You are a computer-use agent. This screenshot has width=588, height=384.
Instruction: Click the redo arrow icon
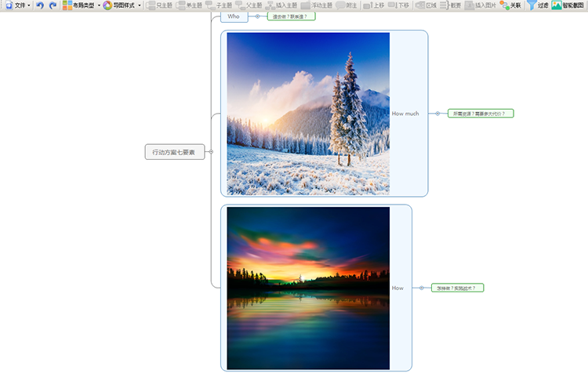pyautogui.click(x=53, y=5)
